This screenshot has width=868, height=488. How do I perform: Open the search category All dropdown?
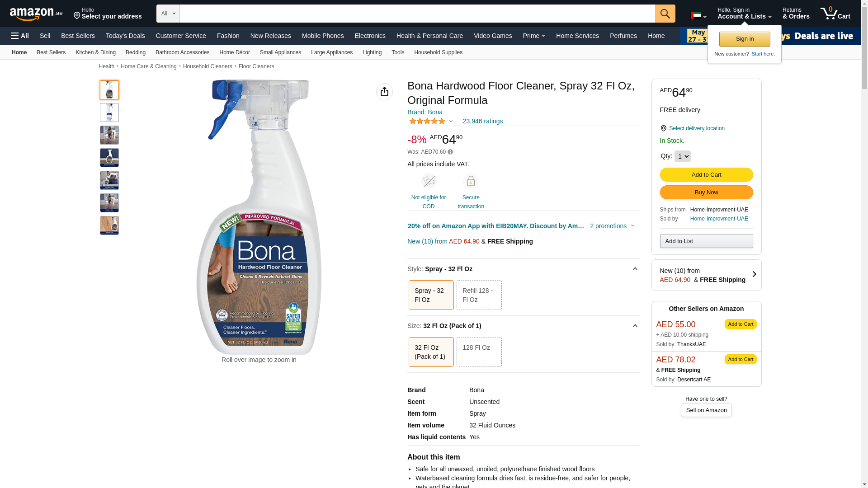pyautogui.click(x=168, y=14)
